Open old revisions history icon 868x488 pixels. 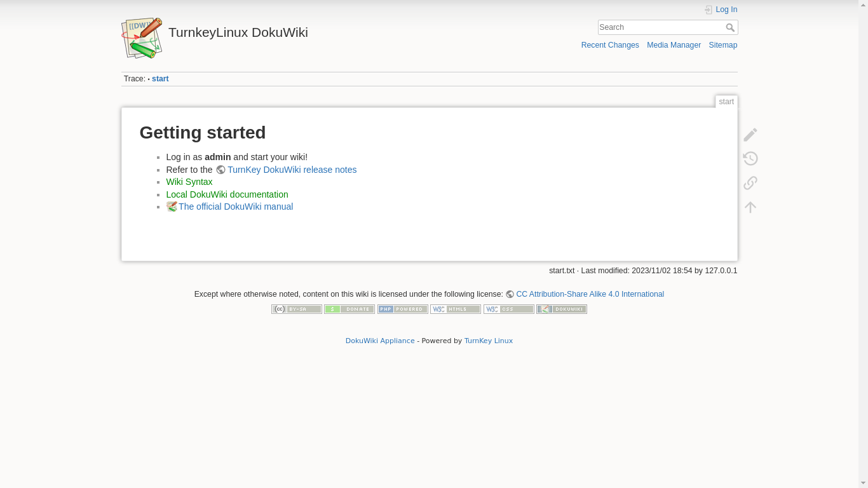click(x=750, y=159)
